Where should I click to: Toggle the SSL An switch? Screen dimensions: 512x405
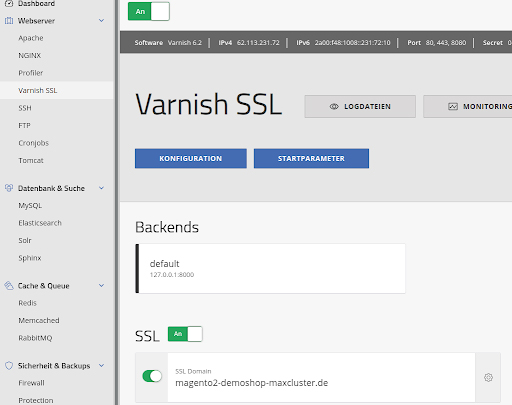pos(185,334)
